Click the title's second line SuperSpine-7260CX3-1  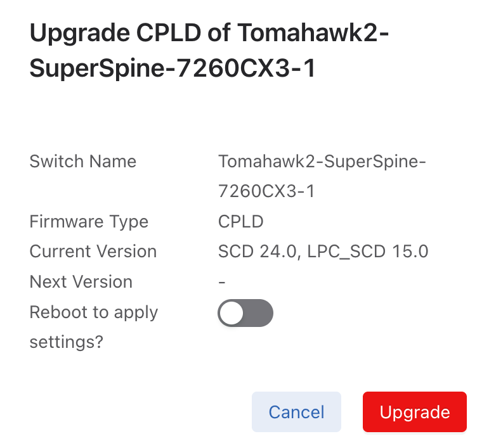173,69
